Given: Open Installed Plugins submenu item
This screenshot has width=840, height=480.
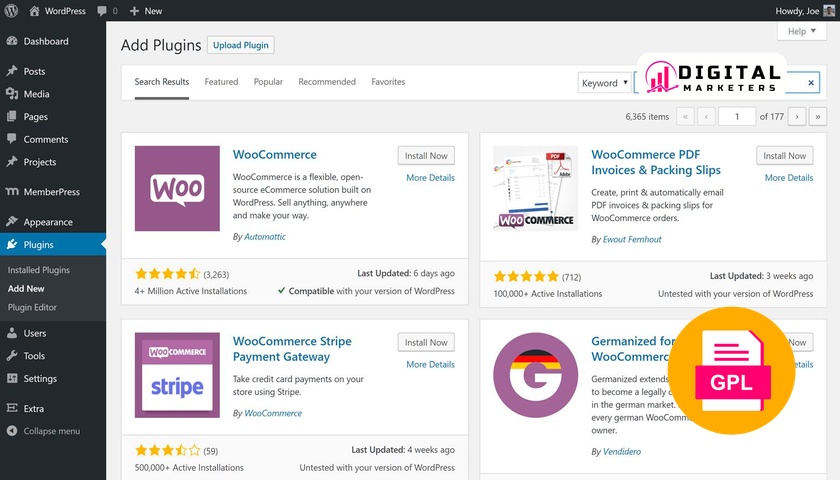Looking at the screenshot, I should pyautogui.click(x=39, y=270).
